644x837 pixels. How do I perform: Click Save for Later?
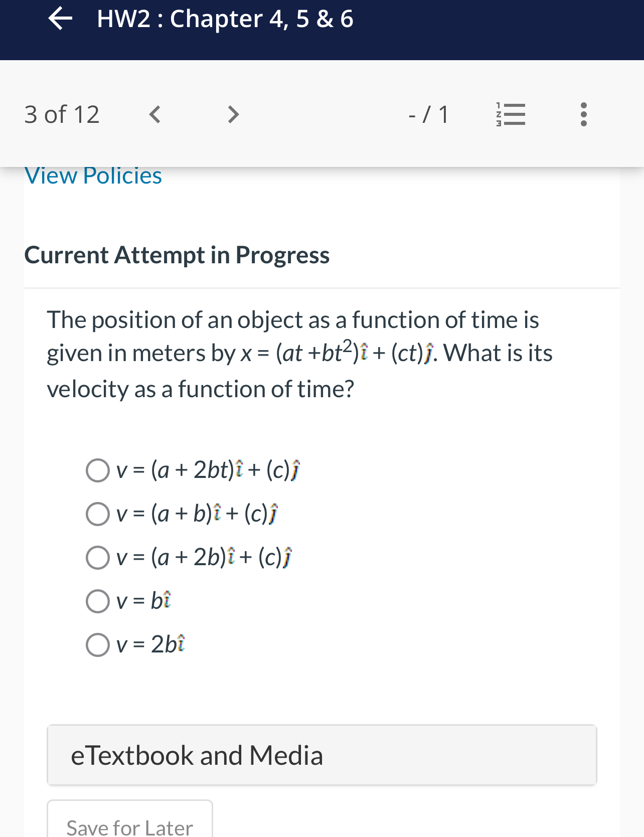129,827
